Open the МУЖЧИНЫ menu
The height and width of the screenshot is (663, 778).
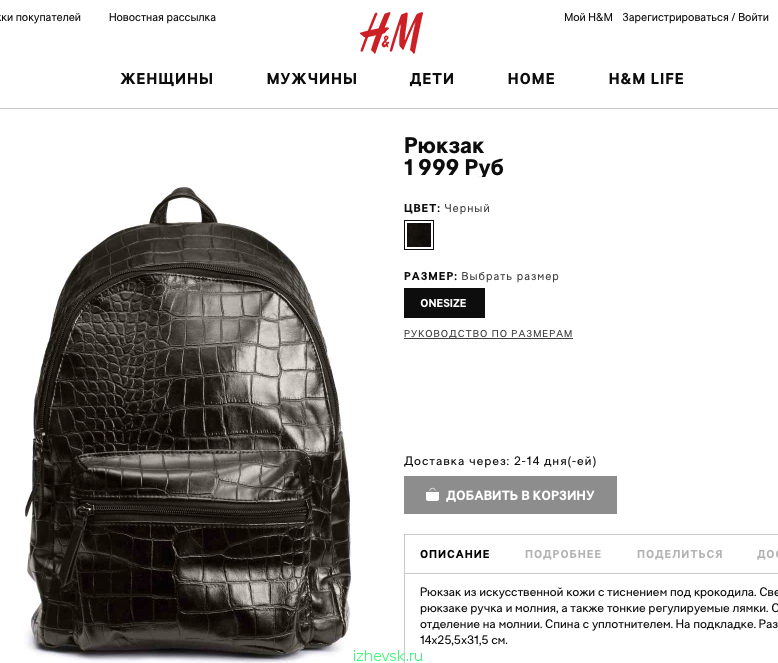(x=312, y=79)
